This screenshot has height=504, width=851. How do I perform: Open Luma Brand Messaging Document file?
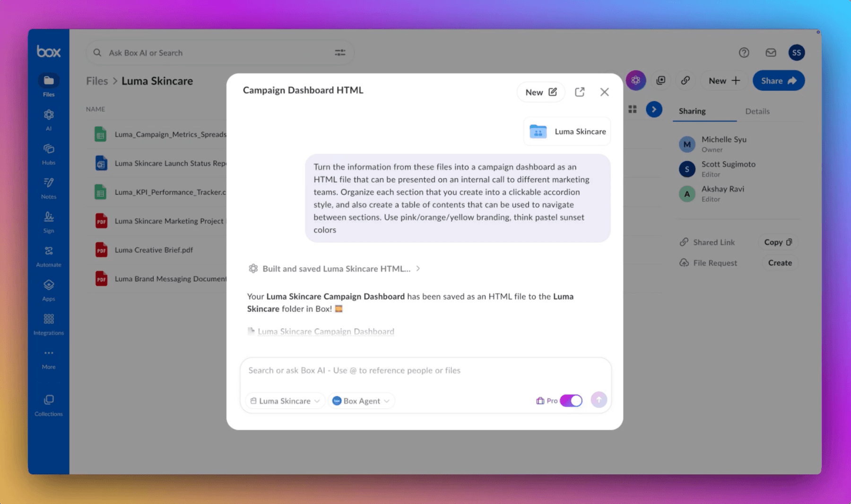(x=170, y=278)
